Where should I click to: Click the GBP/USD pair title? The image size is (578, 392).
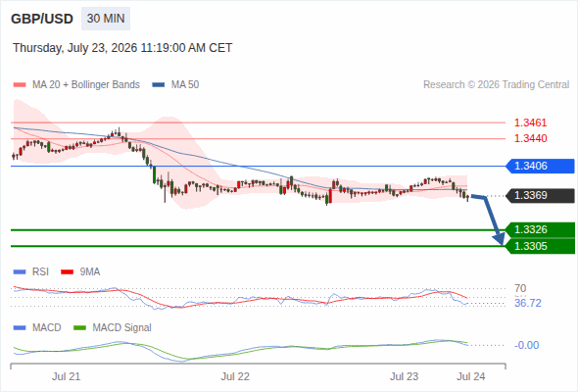42,19
